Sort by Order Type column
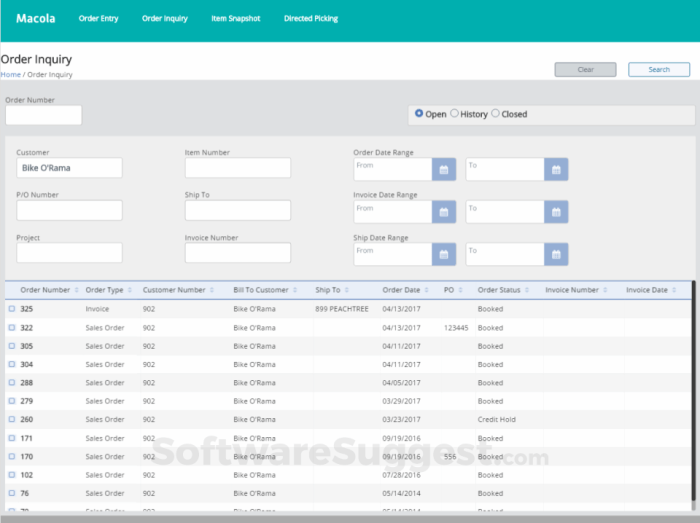 [x=108, y=290]
